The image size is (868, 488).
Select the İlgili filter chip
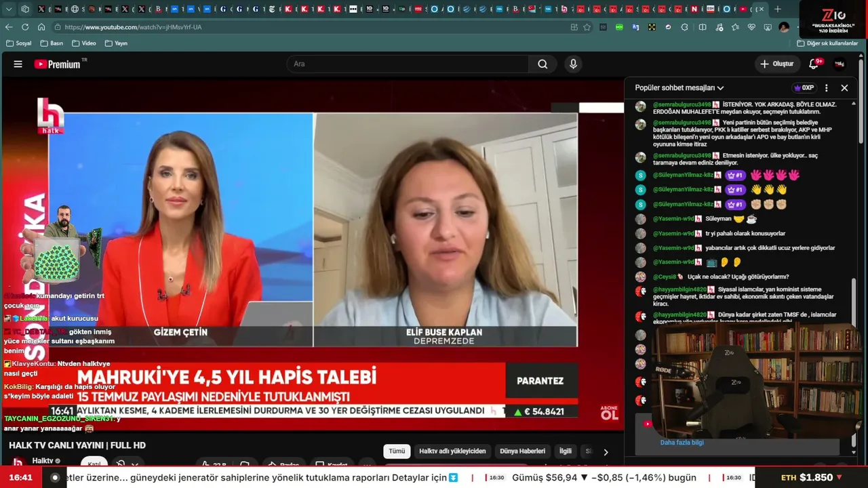click(565, 451)
